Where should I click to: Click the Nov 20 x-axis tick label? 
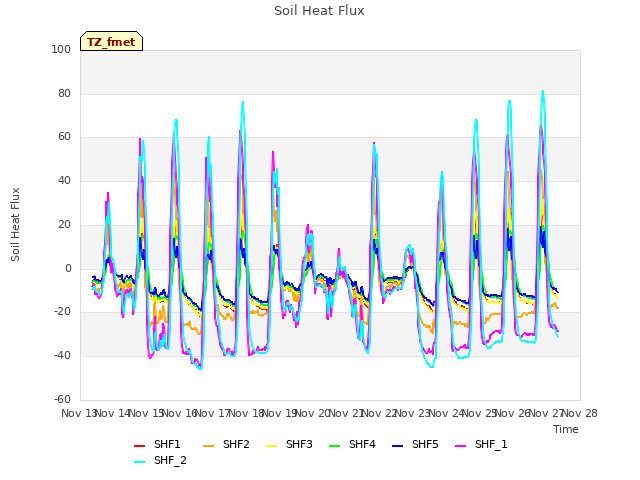point(312,413)
